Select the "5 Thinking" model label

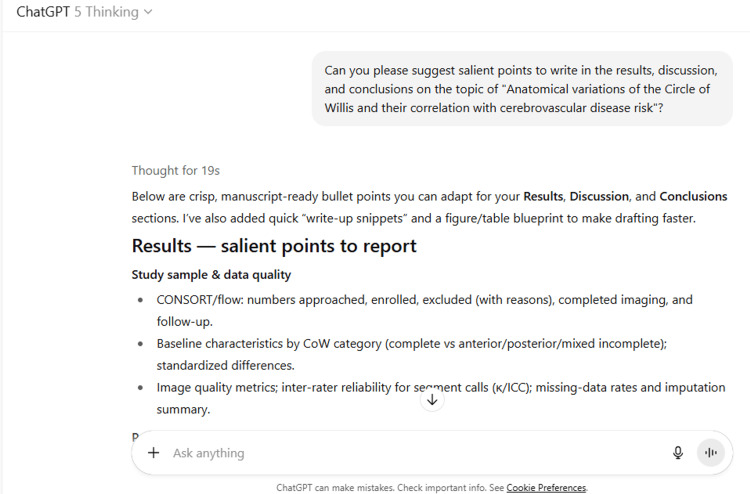point(106,12)
